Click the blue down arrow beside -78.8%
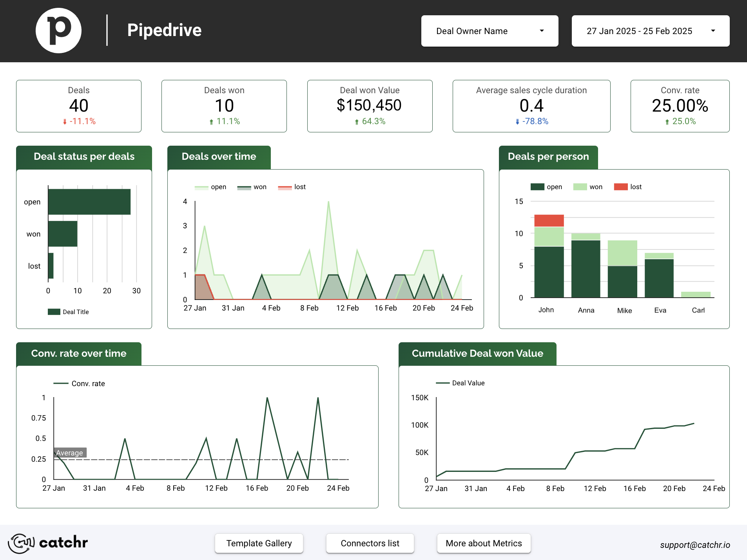Image resolution: width=747 pixels, height=560 pixels. click(517, 122)
